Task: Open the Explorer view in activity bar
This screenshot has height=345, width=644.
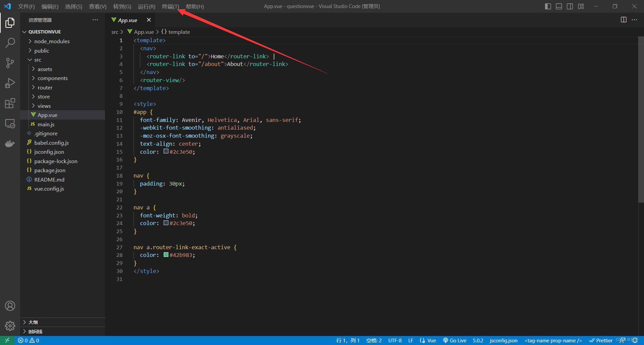Action: click(x=10, y=23)
